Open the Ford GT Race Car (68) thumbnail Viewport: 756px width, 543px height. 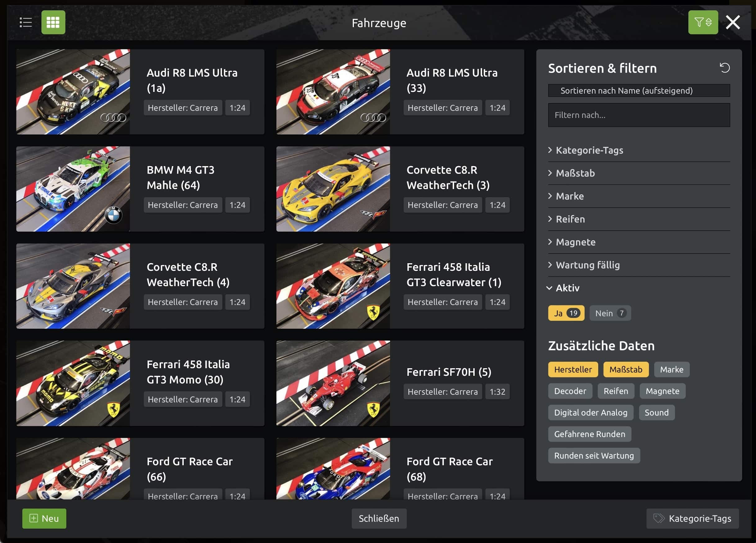333,469
